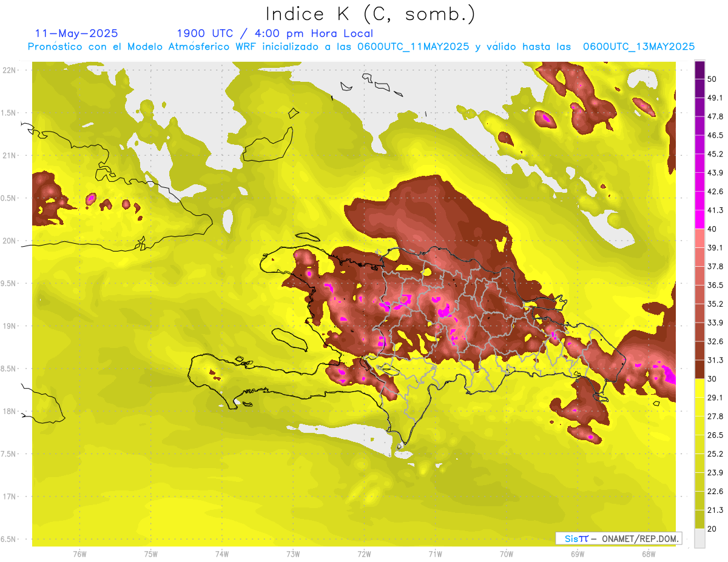Viewport: 728px width, 562px height.
Task: Click the "40" value on the color scale
Action: pyautogui.click(x=713, y=229)
